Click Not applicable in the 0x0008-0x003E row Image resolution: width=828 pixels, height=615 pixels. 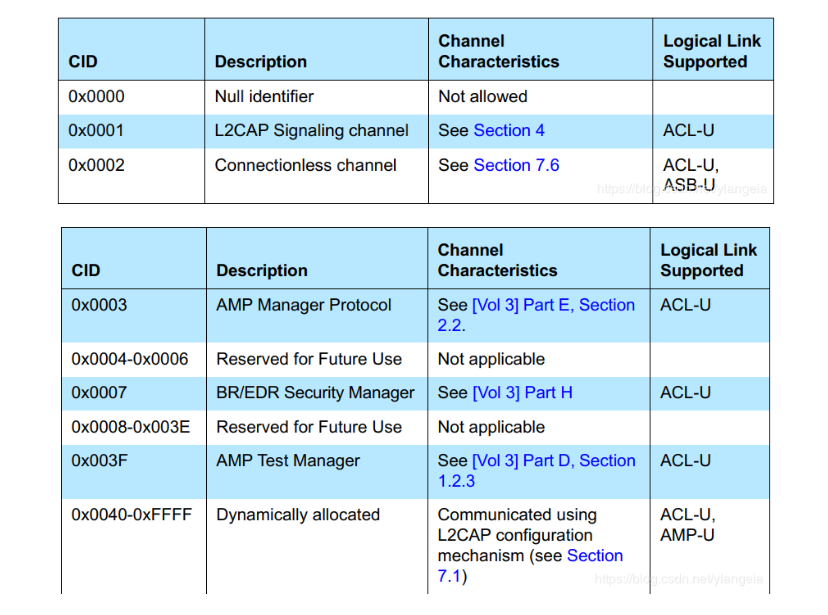(x=491, y=427)
